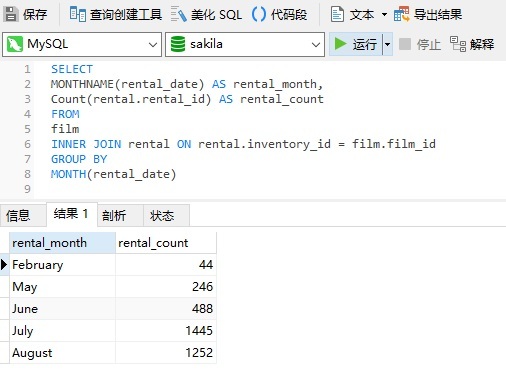Open the Text (文本) dropdown arrow
This screenshot has height=372, width=506.
384,14
